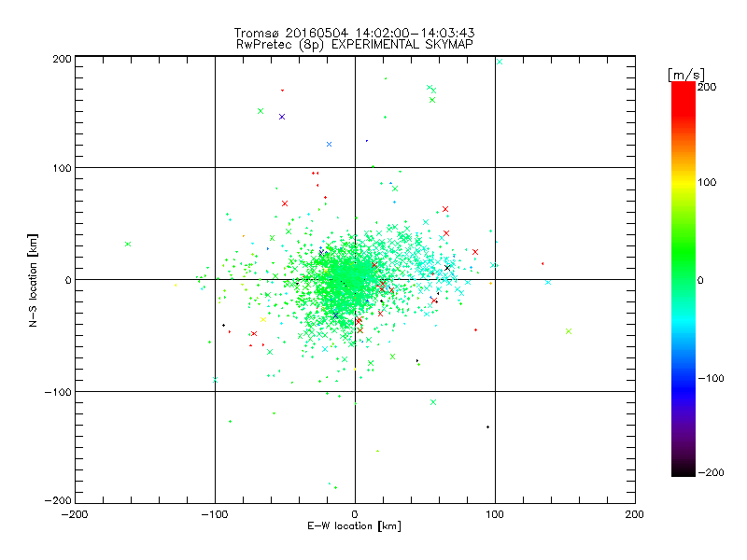Click the colorbar tick label '-100'
747x560 pixels.
711,379
